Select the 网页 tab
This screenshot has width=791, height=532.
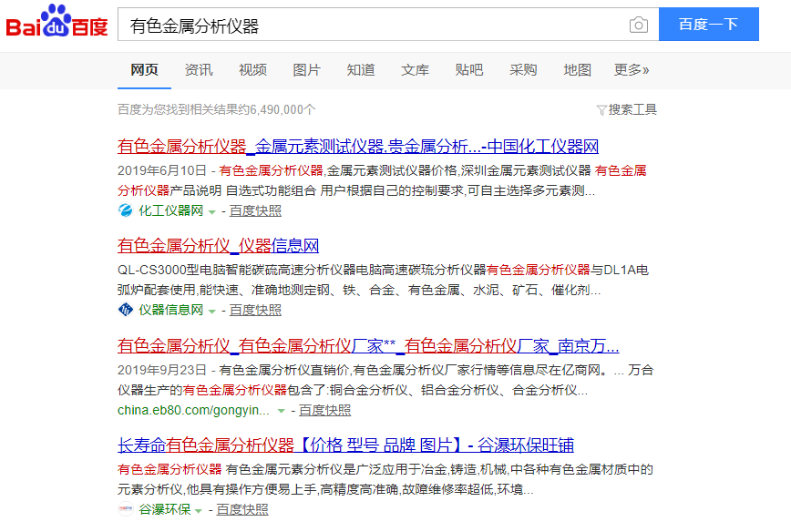[144, 69]
